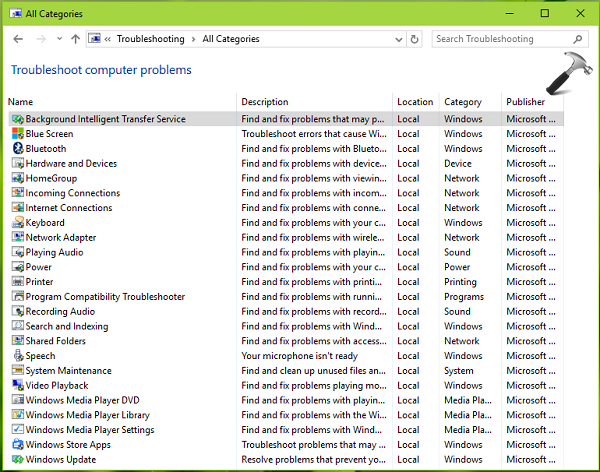Click the Blue Screen troubleshooter icon
This screenshot has width=600, height=472.
(x=17, y=134)
